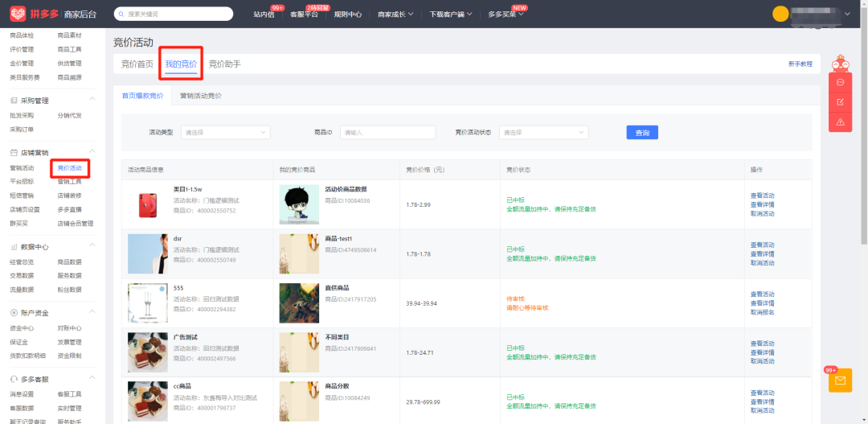
Task: Open 平台招标 in the sidebar
Action: click(23, 182)
